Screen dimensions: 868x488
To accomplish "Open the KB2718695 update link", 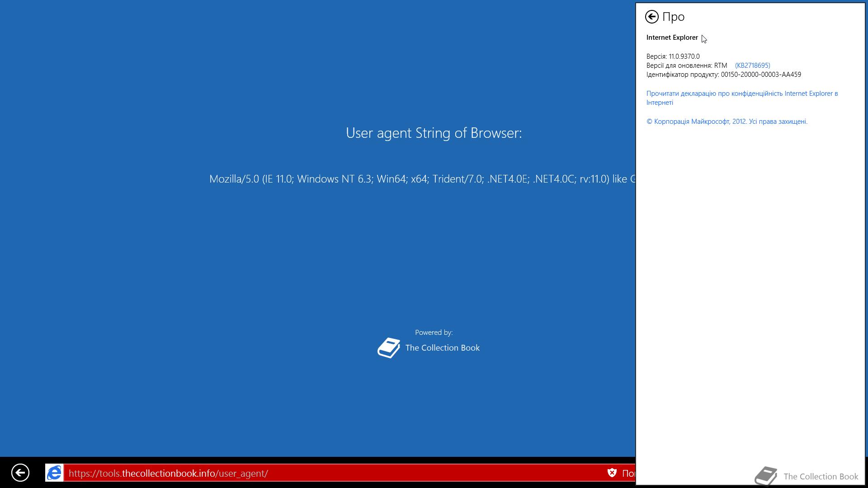I will click(x=752, y=66).
